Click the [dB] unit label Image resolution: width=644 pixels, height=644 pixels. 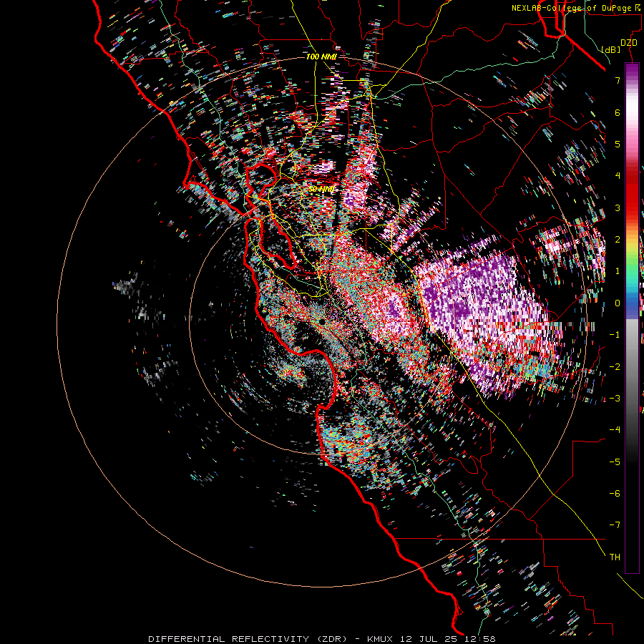click(x=611, y=49)
